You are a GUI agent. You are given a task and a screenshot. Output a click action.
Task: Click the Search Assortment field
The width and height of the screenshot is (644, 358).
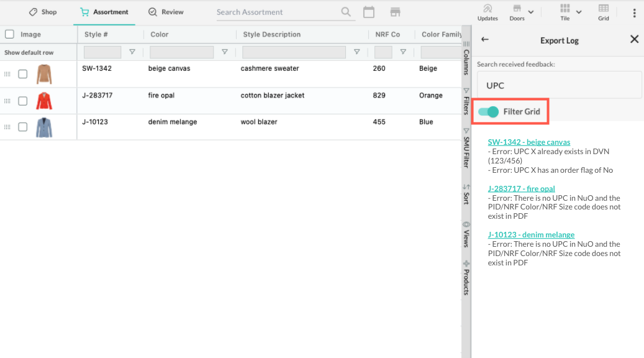pyautogui.click(x=278, y=12)
